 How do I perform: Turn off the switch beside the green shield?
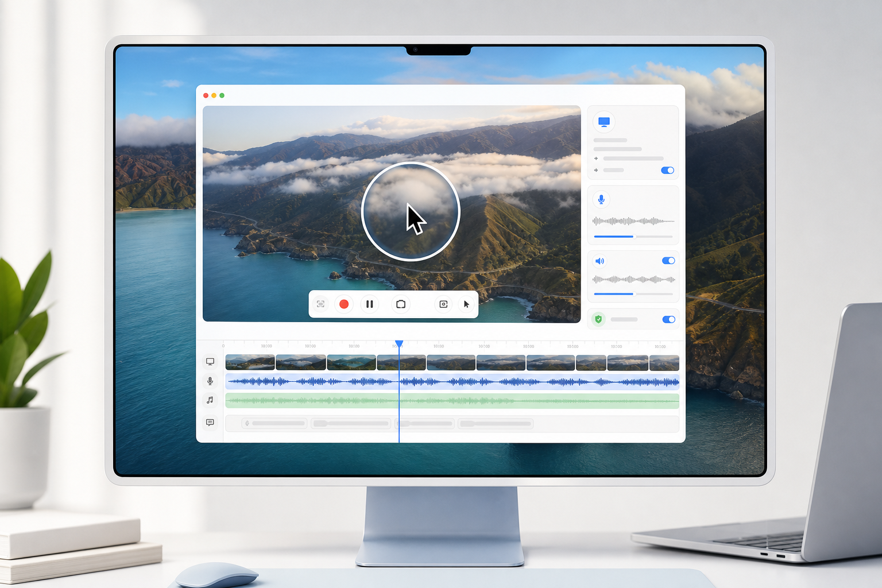pos(668,319)
